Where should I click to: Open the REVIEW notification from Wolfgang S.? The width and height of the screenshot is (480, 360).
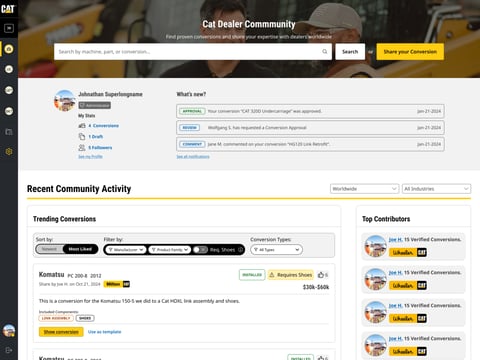point(310,128)
